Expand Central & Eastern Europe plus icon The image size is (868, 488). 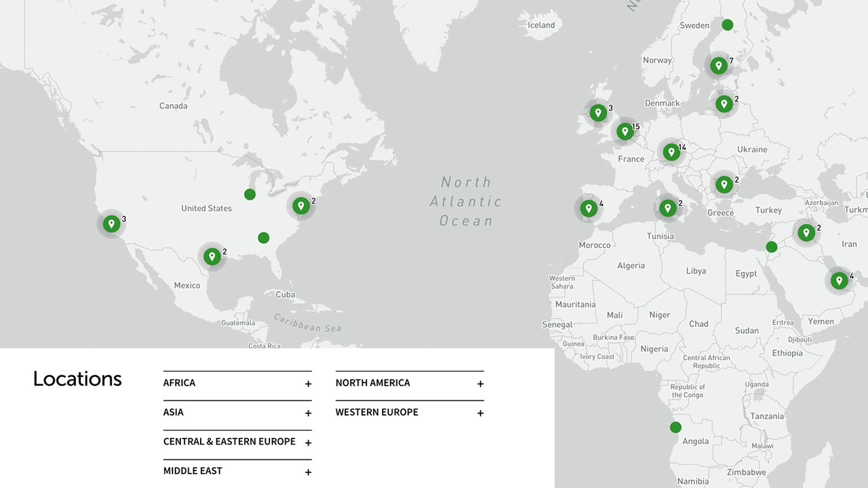pyautogui.click(x=308, y=443)
